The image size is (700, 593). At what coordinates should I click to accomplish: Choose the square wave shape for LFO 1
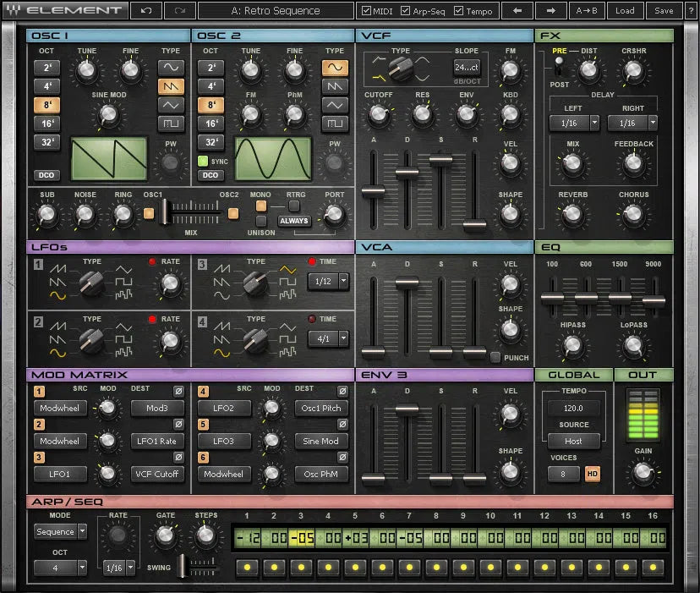(123, 281)
